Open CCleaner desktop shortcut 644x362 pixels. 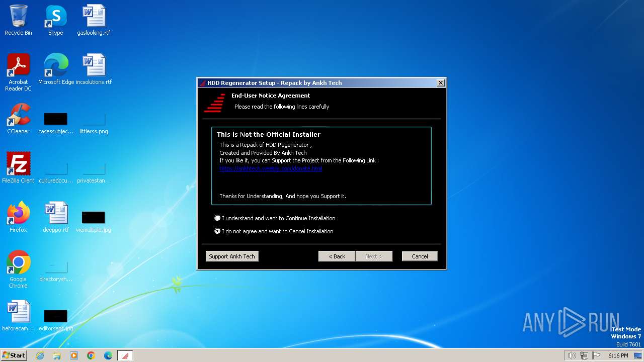click(18, 119)
